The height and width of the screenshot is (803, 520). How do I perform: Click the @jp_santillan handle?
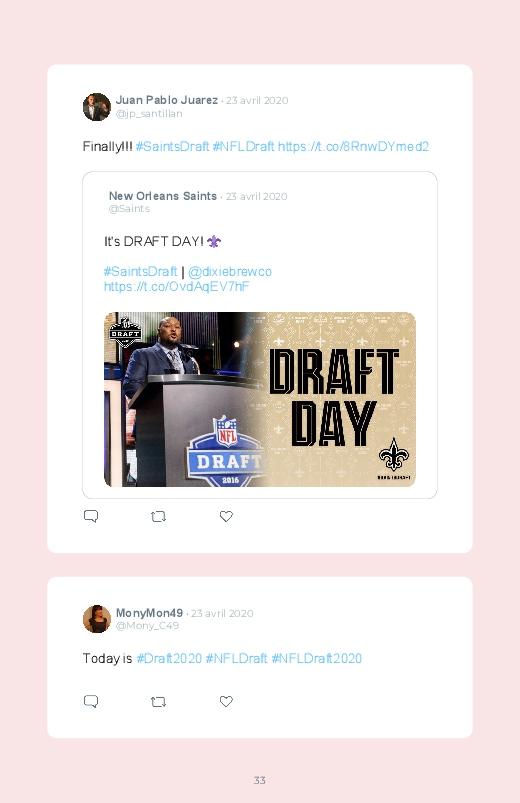pyautogui.click(x=149, y=114)
